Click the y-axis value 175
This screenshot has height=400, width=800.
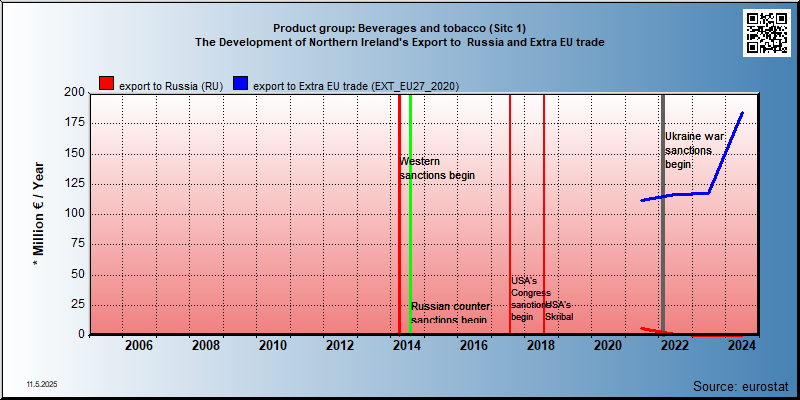click(x=74, y=123)
